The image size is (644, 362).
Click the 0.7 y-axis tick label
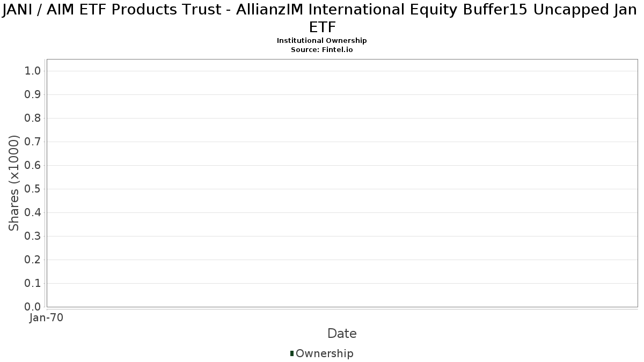[x=33, y=142]
